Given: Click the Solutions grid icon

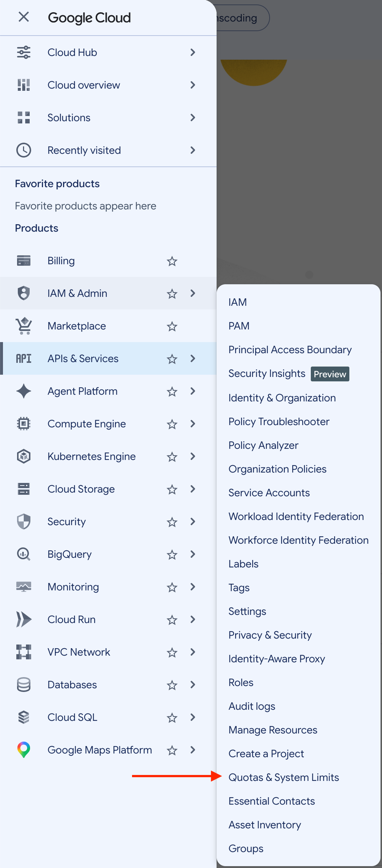Looking at the screenshot, I should [24, 117].
